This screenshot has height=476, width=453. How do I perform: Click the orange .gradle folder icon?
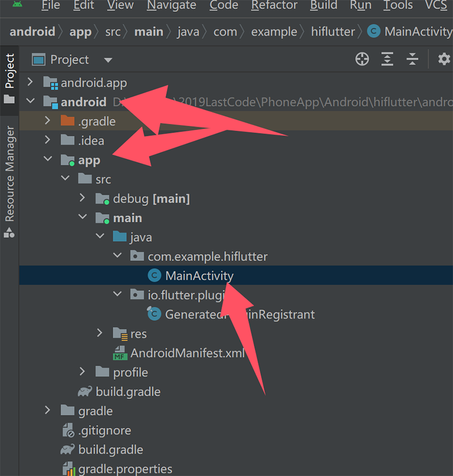coord(67,121)
